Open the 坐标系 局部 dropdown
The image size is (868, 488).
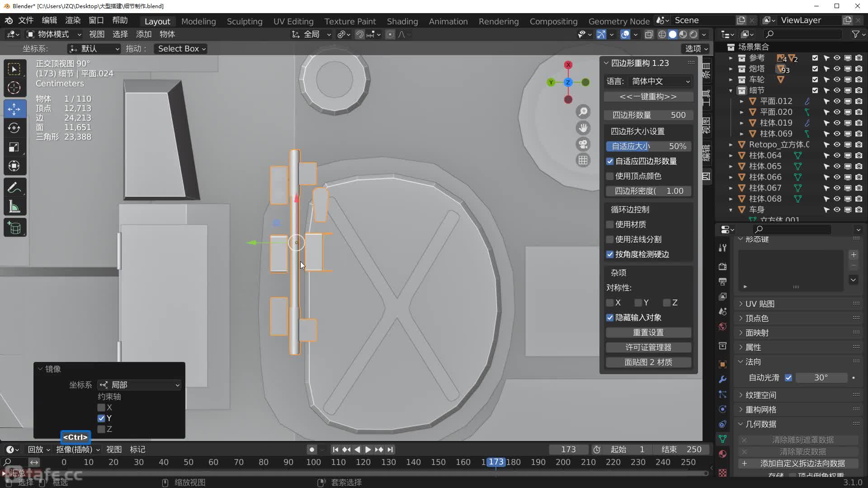coord(139,385)
